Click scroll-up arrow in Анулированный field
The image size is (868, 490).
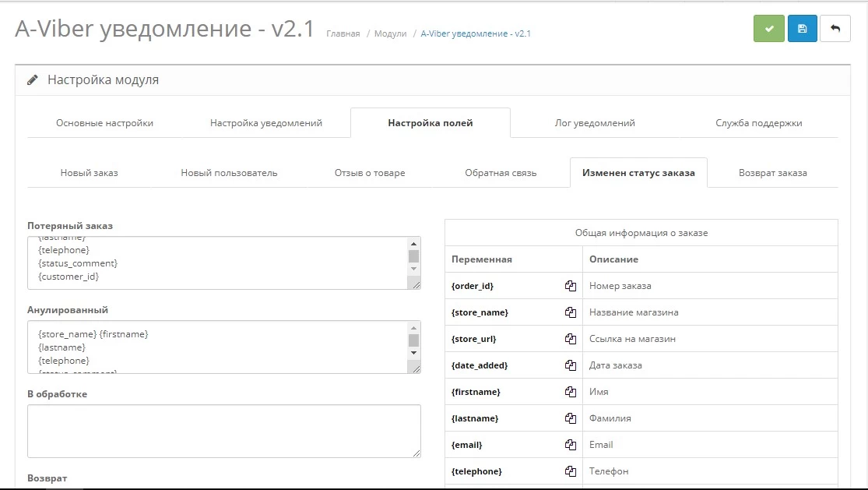click(413, 328)
